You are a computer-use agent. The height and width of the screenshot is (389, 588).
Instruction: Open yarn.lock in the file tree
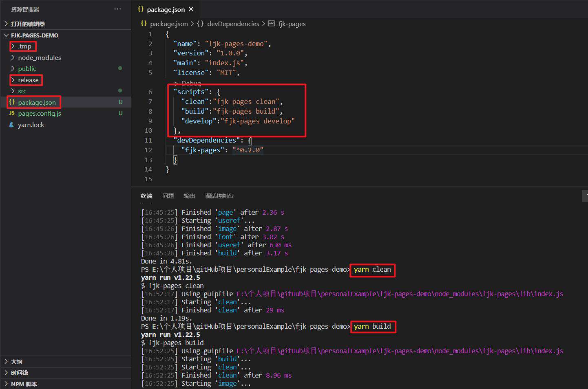[x=66, y=125]
